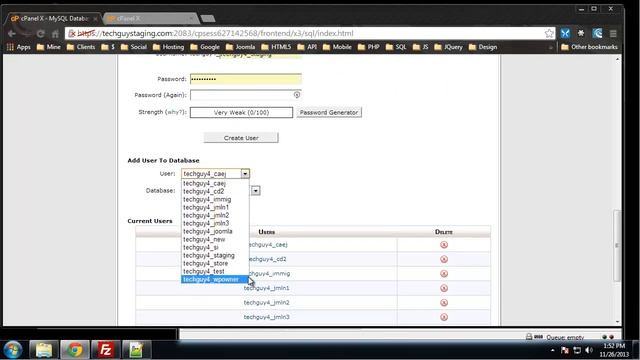Click the techguy4_cd2 entry in Current Users

click(x=267, y=259)
